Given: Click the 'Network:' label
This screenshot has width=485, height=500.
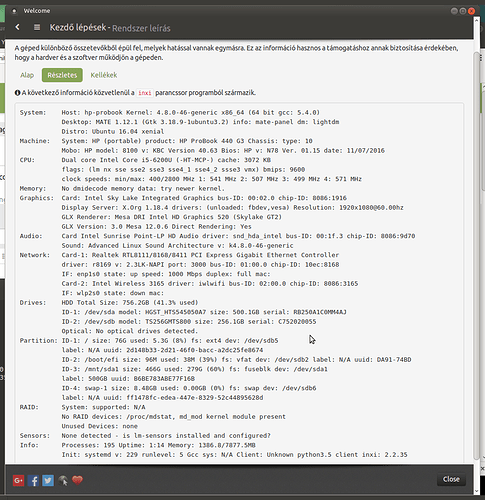Looking at the screenshot, I should pos(35,255).
